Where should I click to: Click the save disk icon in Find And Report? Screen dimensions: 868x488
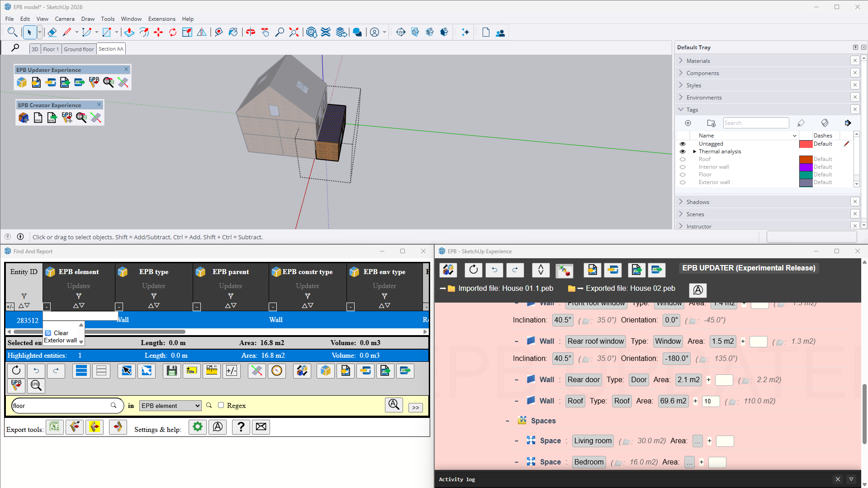click(171, 371)
